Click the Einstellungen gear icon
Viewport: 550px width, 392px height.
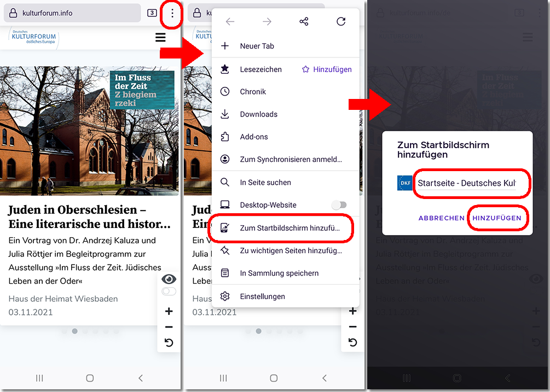pos(225,296)
